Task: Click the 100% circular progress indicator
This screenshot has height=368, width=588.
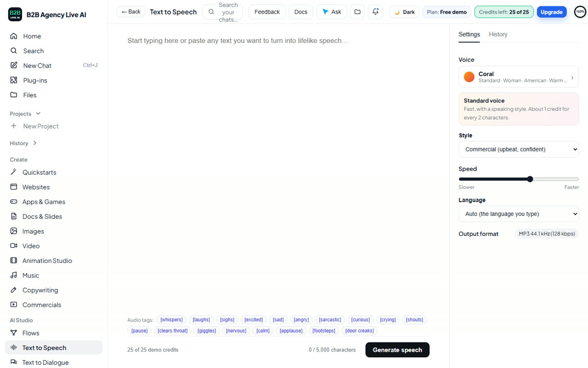Action: [580, 12]
